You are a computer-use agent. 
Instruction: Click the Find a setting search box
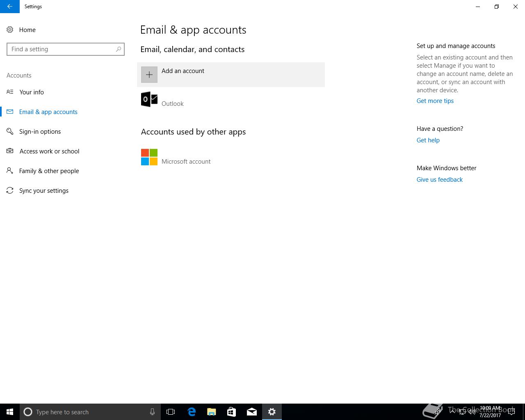pyautogui.click(x=62, y=49)
